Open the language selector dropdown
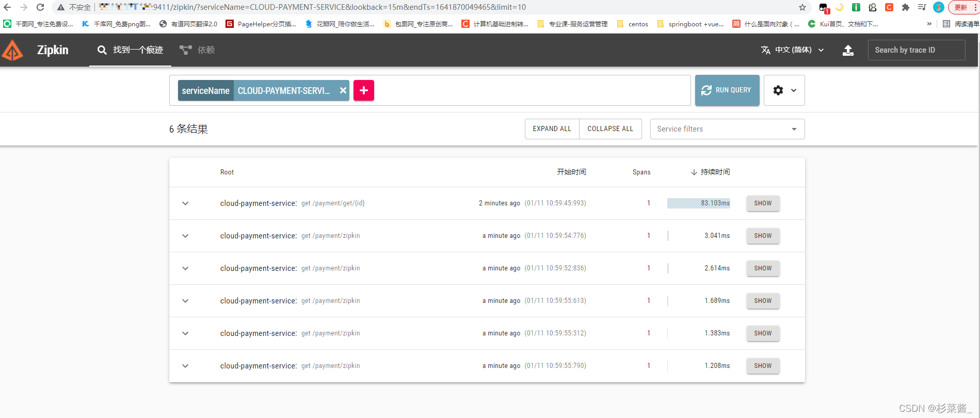The image size is (980, 418). tap(793, 50)
